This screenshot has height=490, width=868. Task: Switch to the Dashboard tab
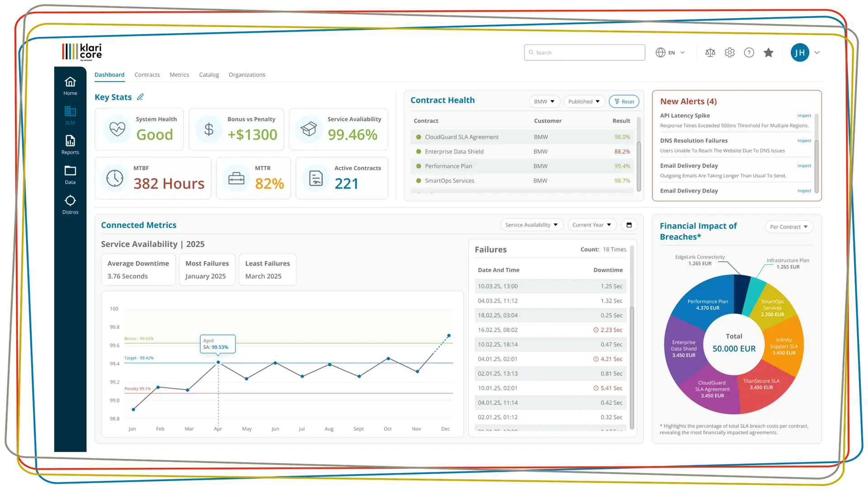pyautogui.click(x=109, y=75)
